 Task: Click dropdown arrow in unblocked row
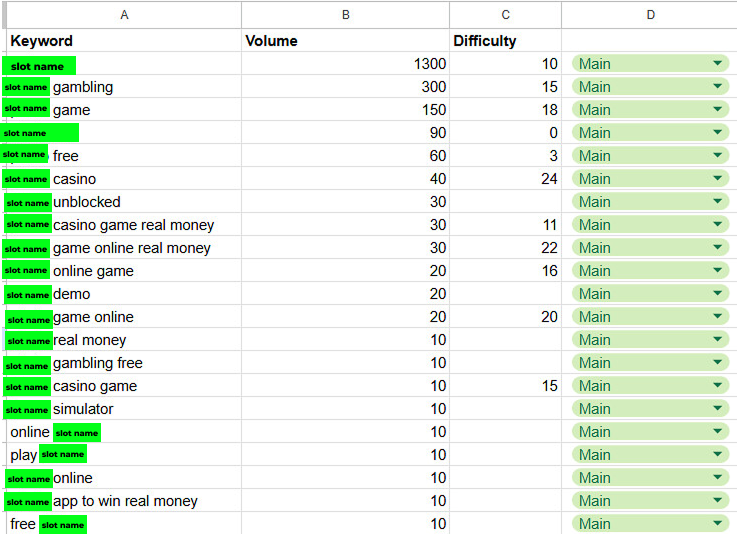[717, 201]
